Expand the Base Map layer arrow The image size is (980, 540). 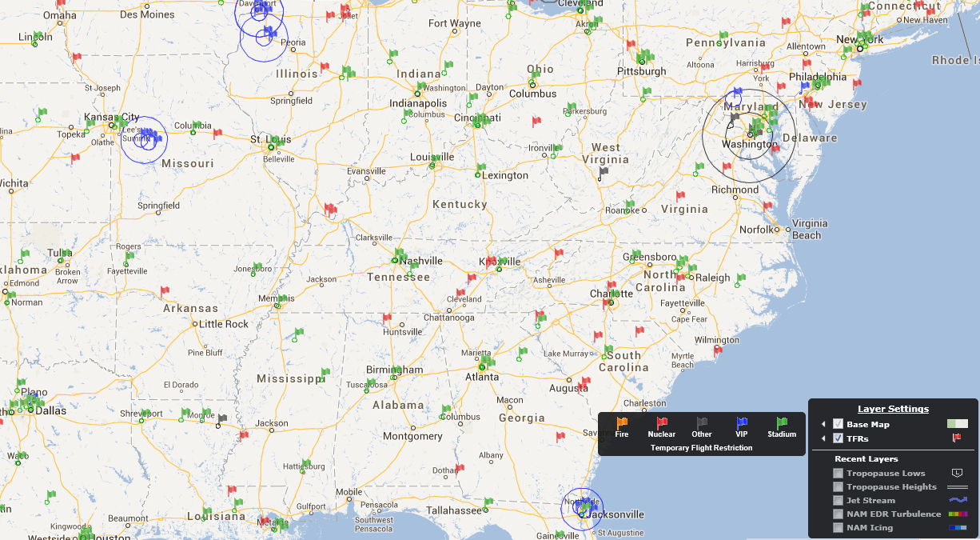(823, 424)
